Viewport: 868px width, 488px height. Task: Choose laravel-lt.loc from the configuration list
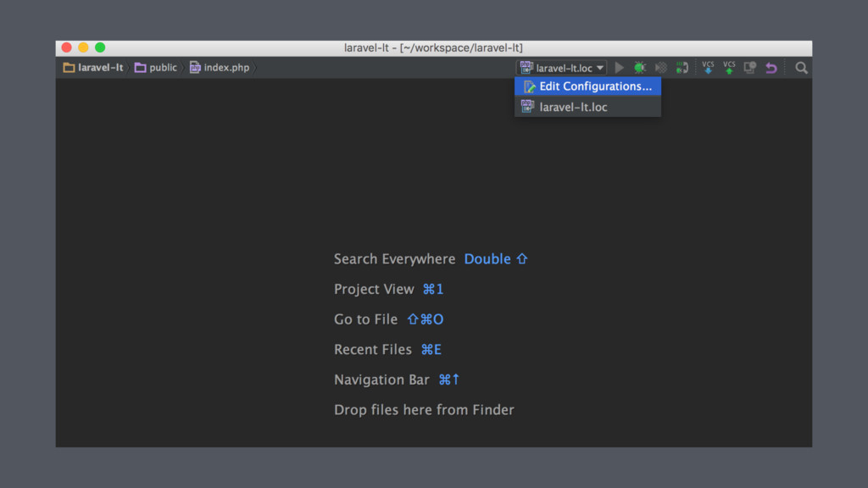point(587,107)
